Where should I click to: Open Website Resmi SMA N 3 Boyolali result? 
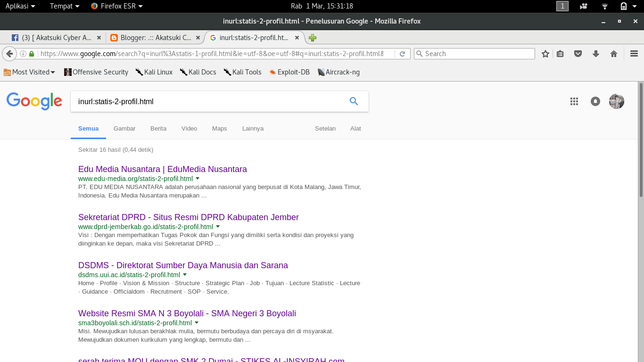pos(187,313)
